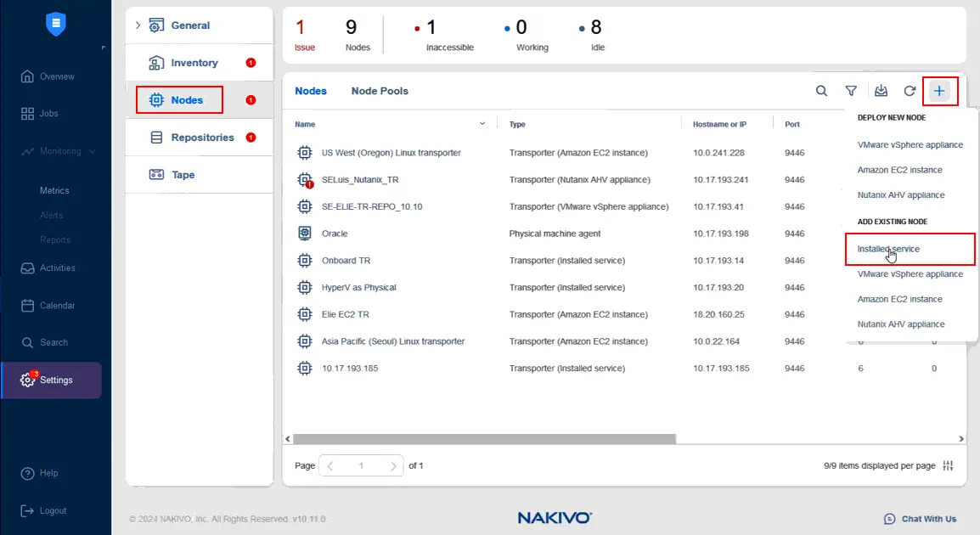The height and width of the screenshot is (535, 980).
Task: Open Settings in the sidebar
Action: (x=52, y=380)
